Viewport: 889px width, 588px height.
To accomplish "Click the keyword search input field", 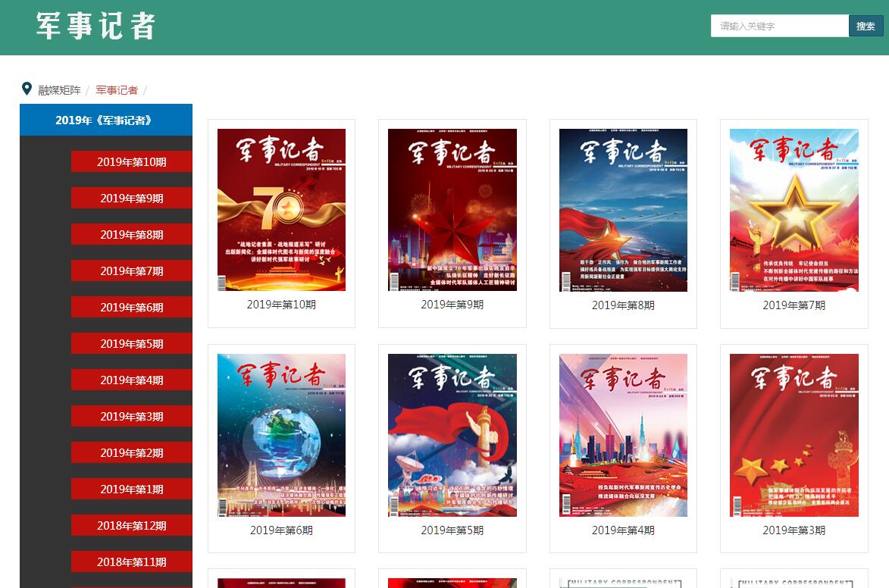I will pyautogui.click(x=779, y=26).
